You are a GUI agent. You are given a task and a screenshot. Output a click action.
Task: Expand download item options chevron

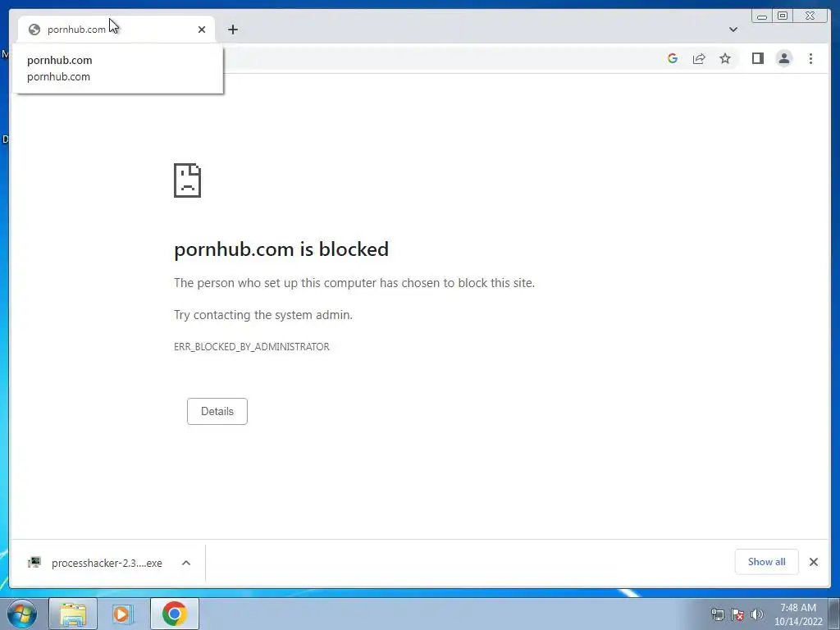186,563
